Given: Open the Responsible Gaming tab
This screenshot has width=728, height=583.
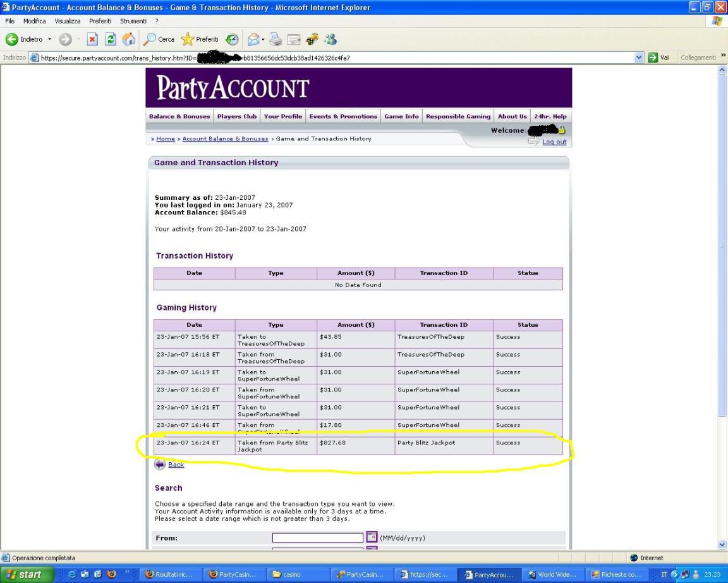Looking at the screenshot, I should click(458, 116).
